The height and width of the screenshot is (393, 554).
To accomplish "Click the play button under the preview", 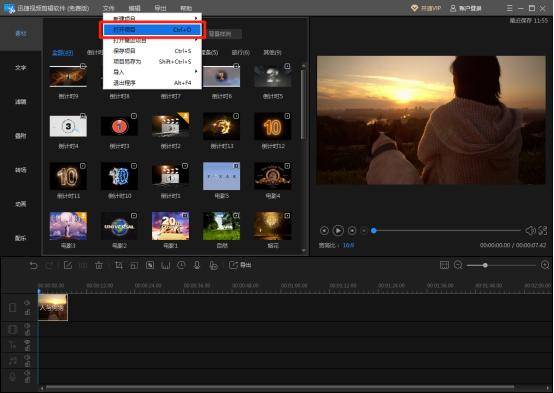I will pyautogui.click(x=338, y=230).
